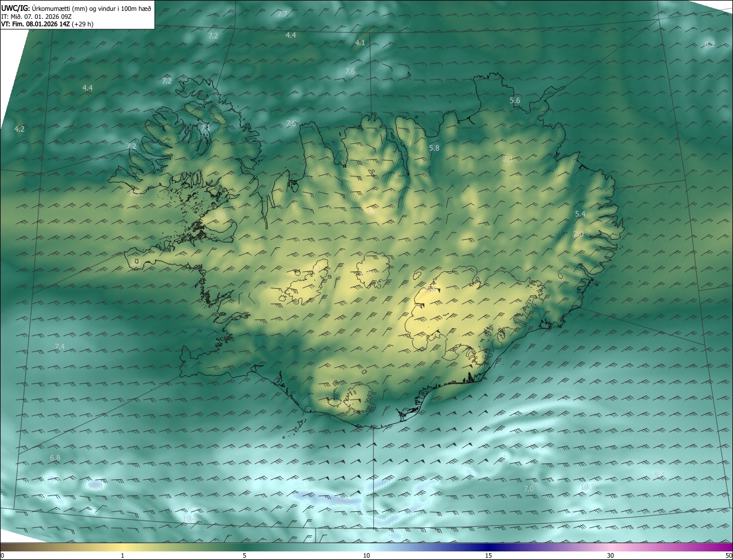Click the colorbar tick label '0'
The height and width of the screenshot is (560, 733).
pos(2,555)
